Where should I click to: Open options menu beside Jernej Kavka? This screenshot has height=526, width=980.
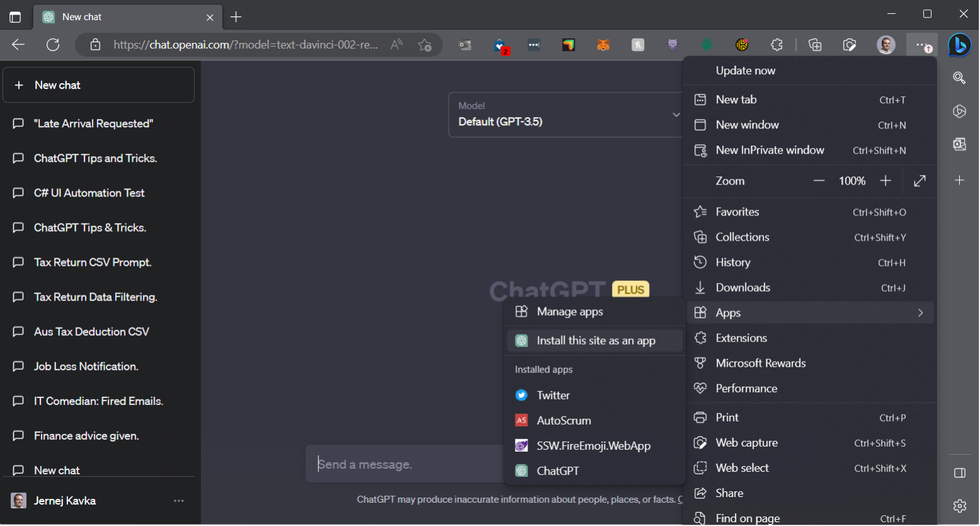(179, 501)
